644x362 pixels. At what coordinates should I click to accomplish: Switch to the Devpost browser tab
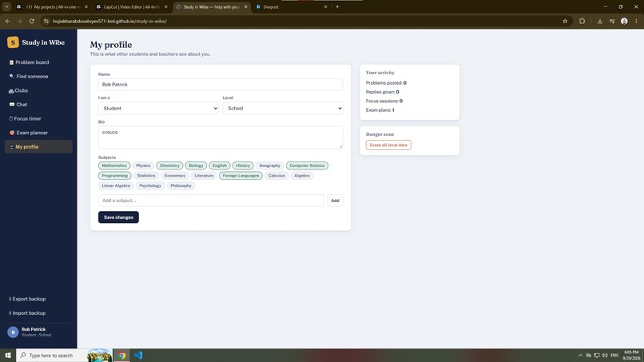[x=292, y=7]
